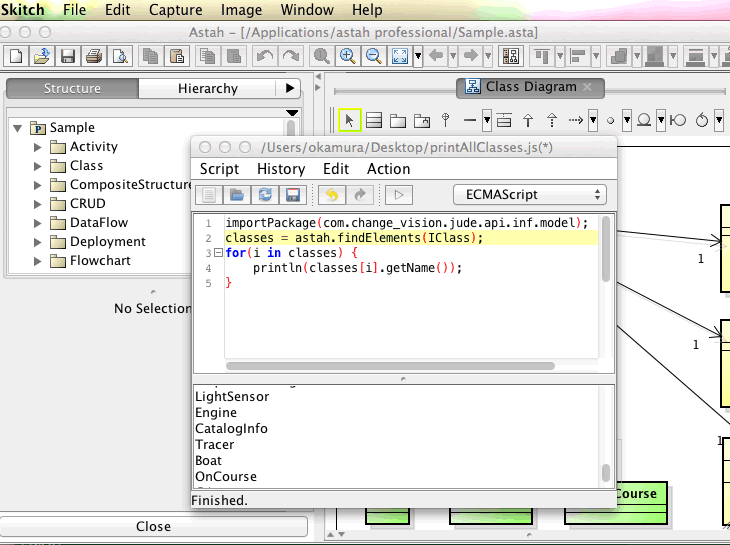Open the History menu in script window
This screenshot has width=730, height=545.
pos(281,169)
